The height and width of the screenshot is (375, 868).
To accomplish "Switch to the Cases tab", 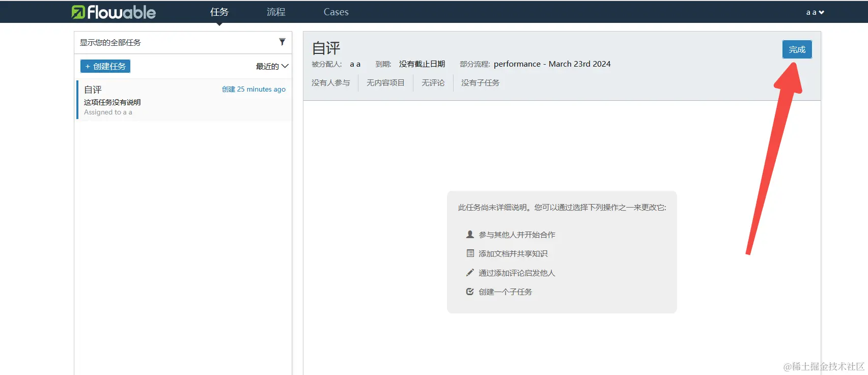I will [x=336, y=12].
